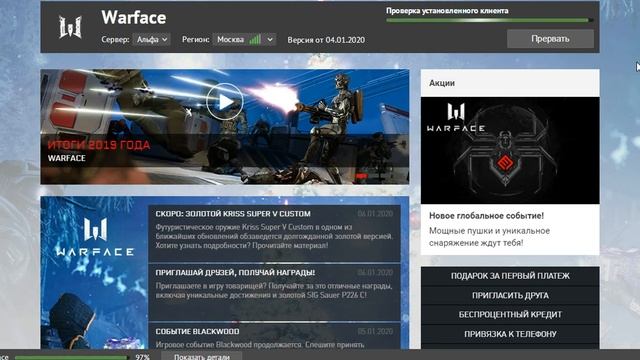Play the 2019 year results video
Screen dimensions: 640x360
tap(224, 102)
